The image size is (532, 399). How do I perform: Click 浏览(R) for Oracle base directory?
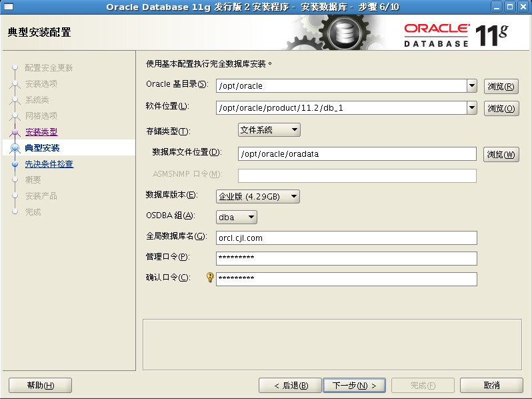[501, 86]
